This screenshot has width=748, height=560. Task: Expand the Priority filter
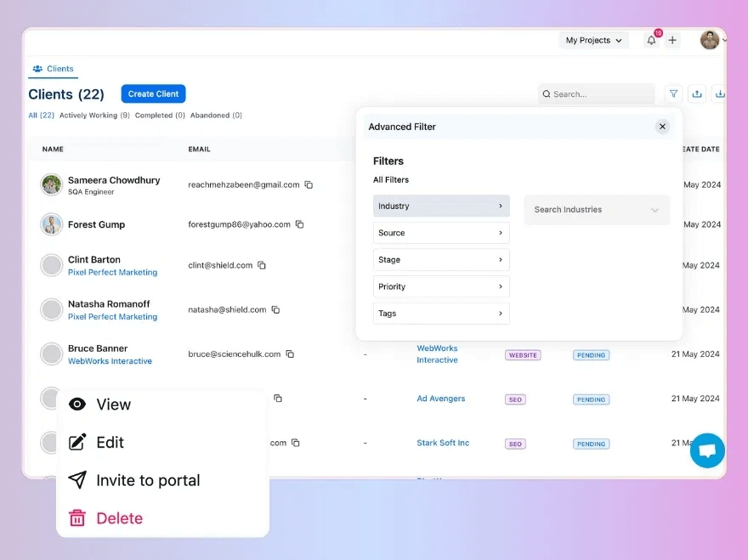441,286
